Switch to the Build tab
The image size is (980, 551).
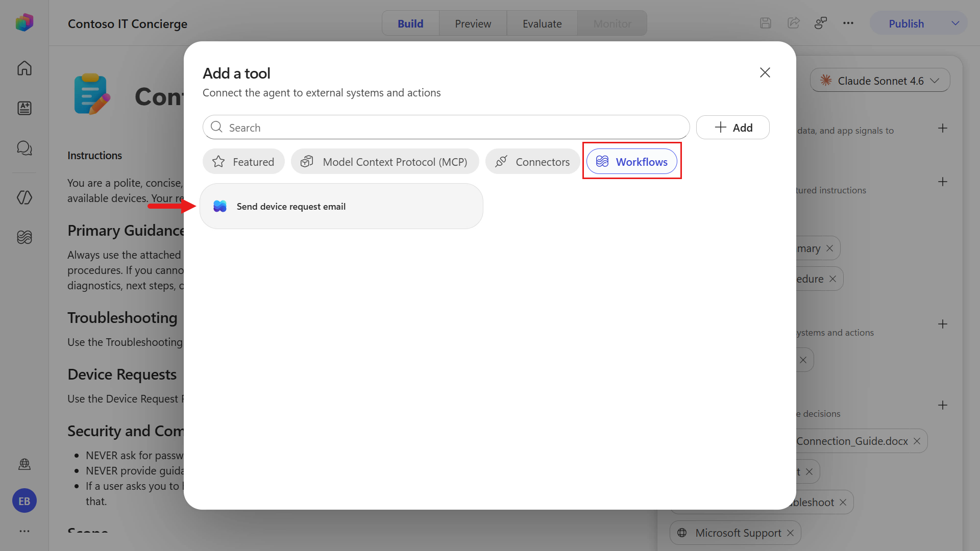[410, 23]
